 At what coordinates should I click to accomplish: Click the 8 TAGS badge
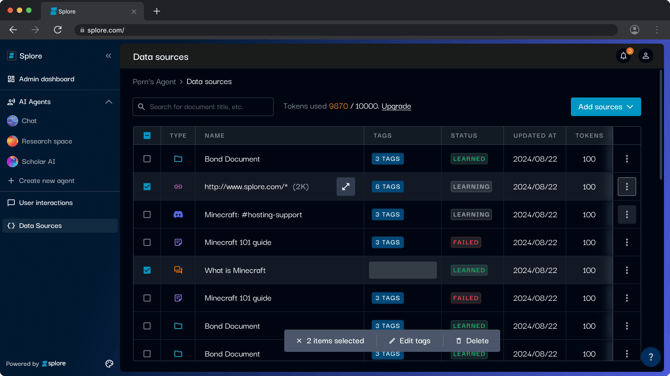[388, 187]
